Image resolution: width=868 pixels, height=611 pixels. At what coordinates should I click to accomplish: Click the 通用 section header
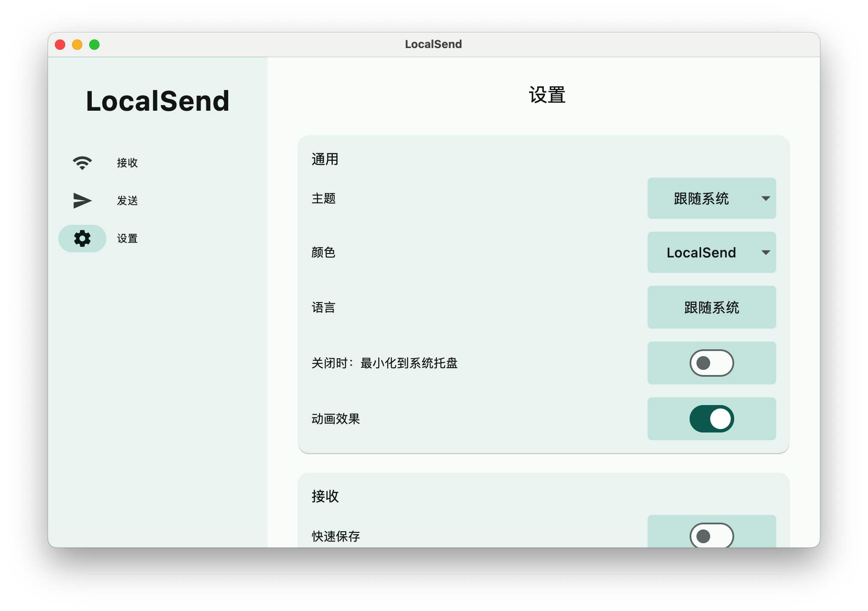pyautogui.click(x=325, y=159)
